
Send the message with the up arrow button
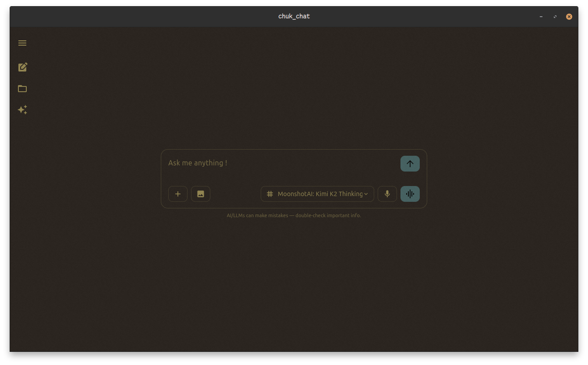click(x=410, y=164)
